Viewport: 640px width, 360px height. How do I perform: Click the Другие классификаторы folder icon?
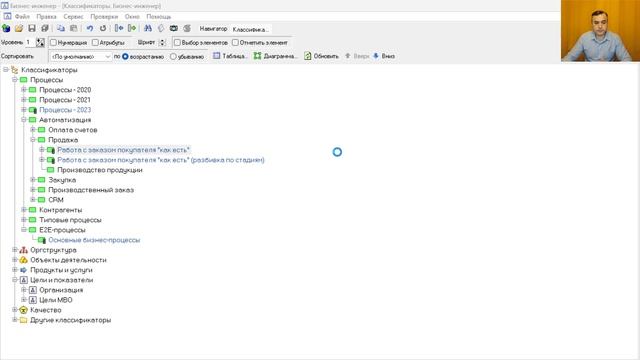(x=24, y=320)
